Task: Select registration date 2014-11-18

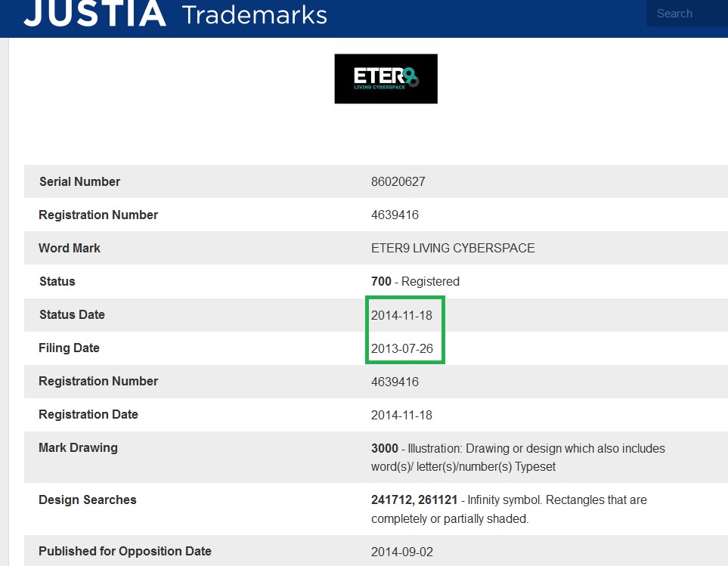Action: [x=401, y=415]
